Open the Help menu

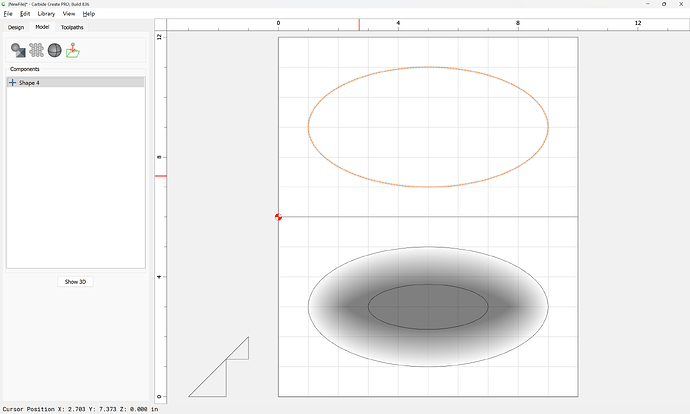89,14
